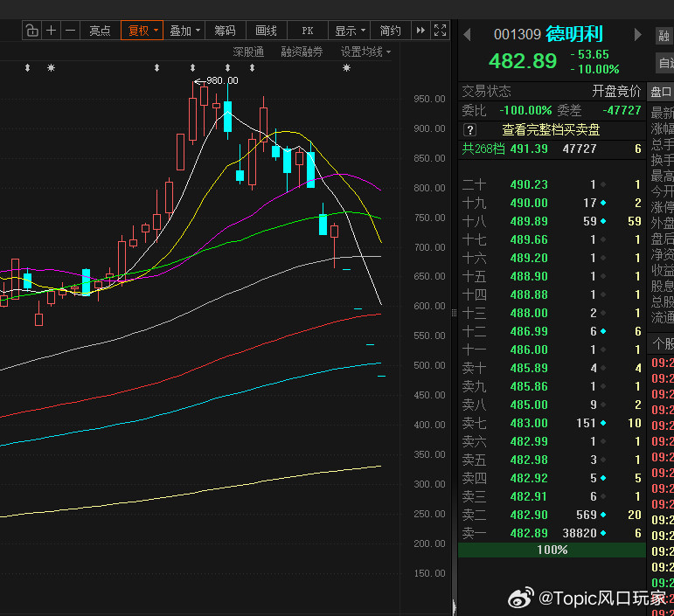This screenshot has width=674, height=616.
Task: Open the 盘口 tab
Action: [x=661, y=92]
